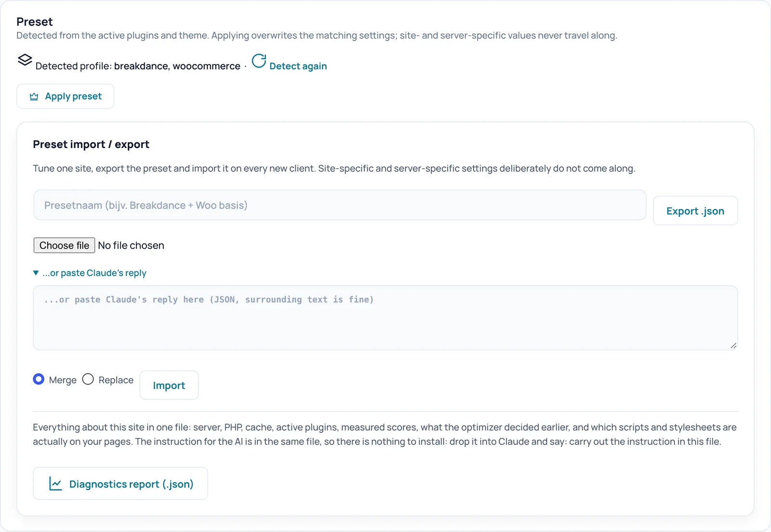Click the Choose file button
This screenshot has width=771, height=532.
tap(64, 245)
